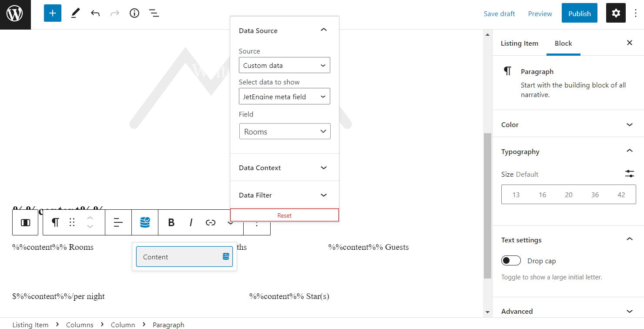Open the List View outline
644x329 pixels.
pos(154,13)
